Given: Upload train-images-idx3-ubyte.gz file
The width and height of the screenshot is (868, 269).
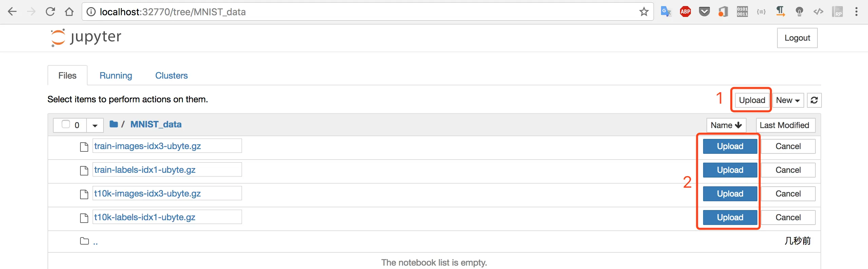Looking at the screenshot, I should pyautogui.click(x=730, y=146).
